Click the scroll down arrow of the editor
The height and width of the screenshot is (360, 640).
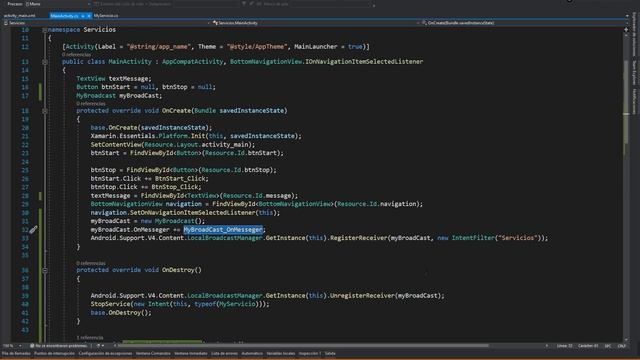626,339
